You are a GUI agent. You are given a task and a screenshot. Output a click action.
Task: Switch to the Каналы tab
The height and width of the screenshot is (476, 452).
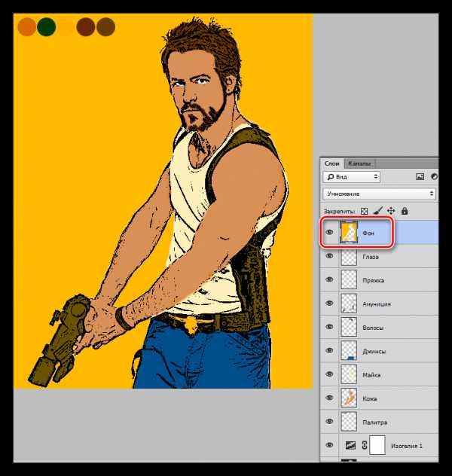click(x=359, y=163)
